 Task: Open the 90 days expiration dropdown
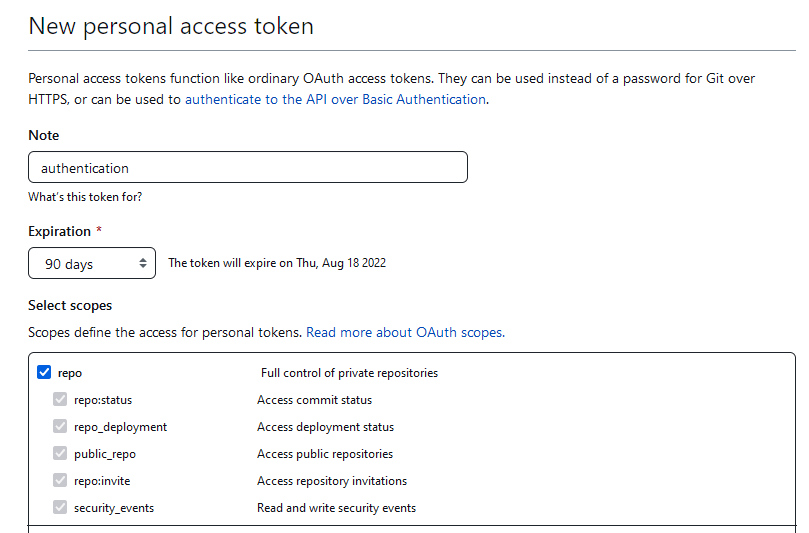tap(92, 263)
